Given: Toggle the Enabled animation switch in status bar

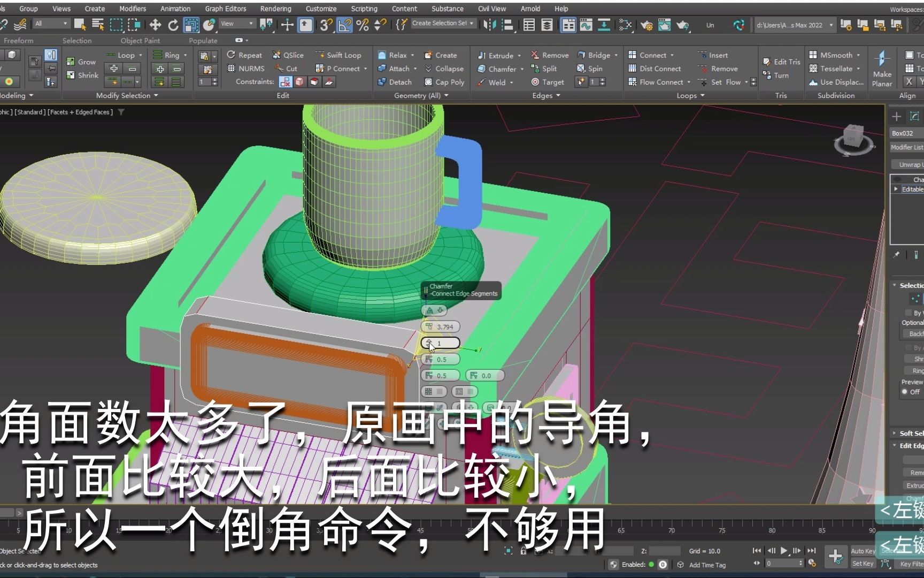Looking at the screenshot, I should pos(652,564).
